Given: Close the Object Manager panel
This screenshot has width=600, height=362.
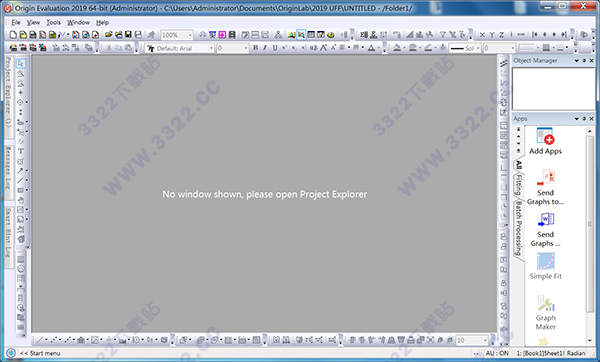Looking at the screenshot, I should point(592,60).
